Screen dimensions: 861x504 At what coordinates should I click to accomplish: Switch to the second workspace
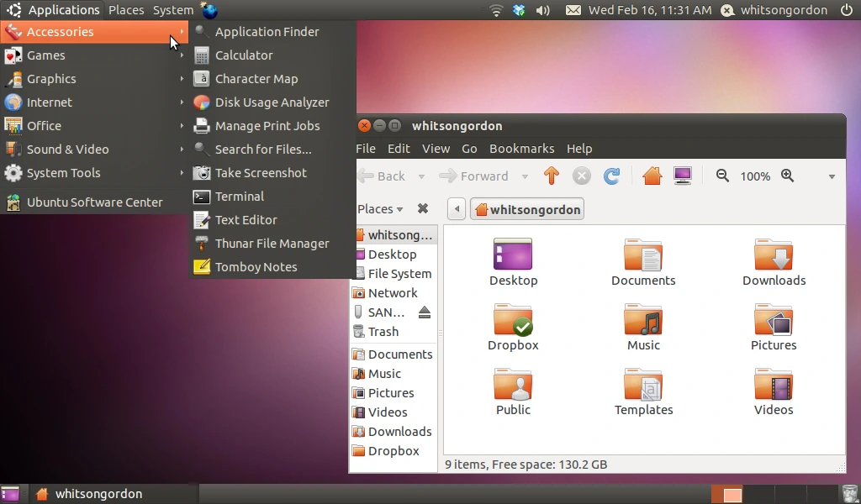point(758,494)
